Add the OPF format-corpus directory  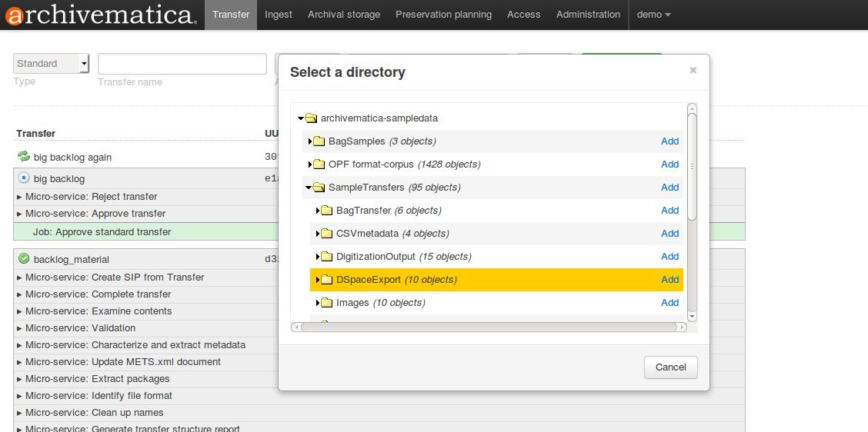coord(669,164)
